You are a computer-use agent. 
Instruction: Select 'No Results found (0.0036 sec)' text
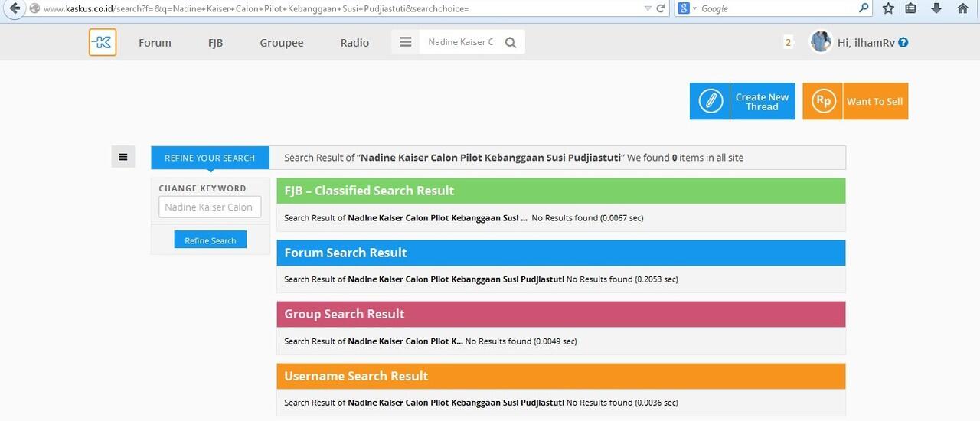point(622,403)
